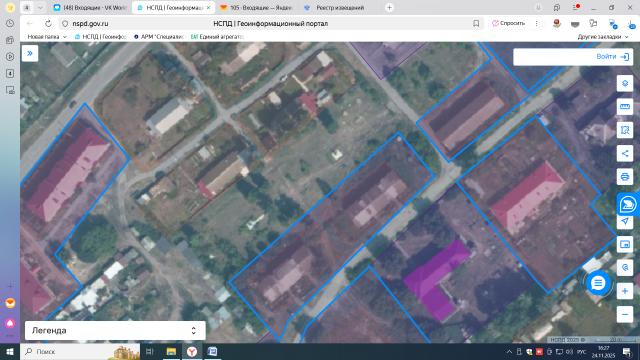Open the Windows Start menu
Image resolution: width=640 pixels, height=360 pixels.
pos(10,351)
